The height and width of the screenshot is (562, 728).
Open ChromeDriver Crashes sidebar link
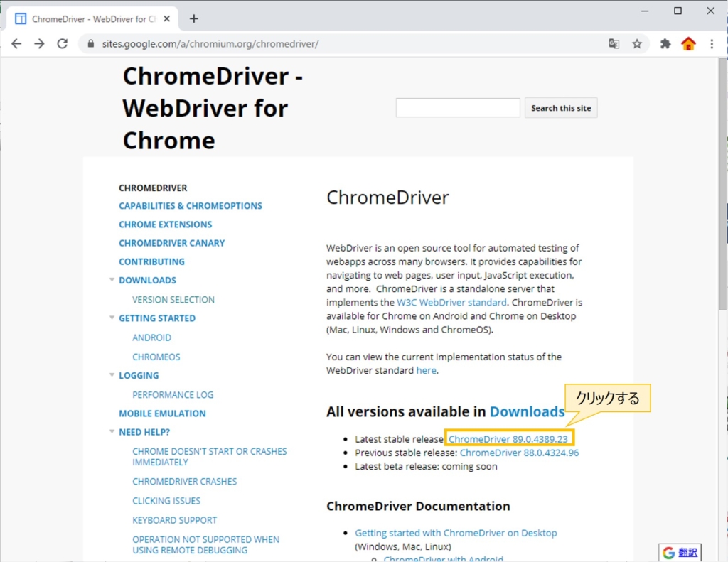pos(184,482)
